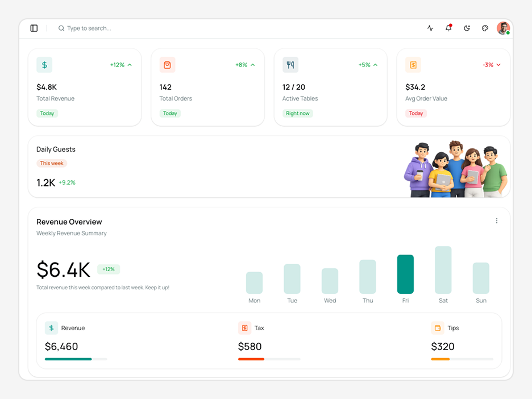
Task: Click the red Tax progress bar
Action: [x=269, y=359]
